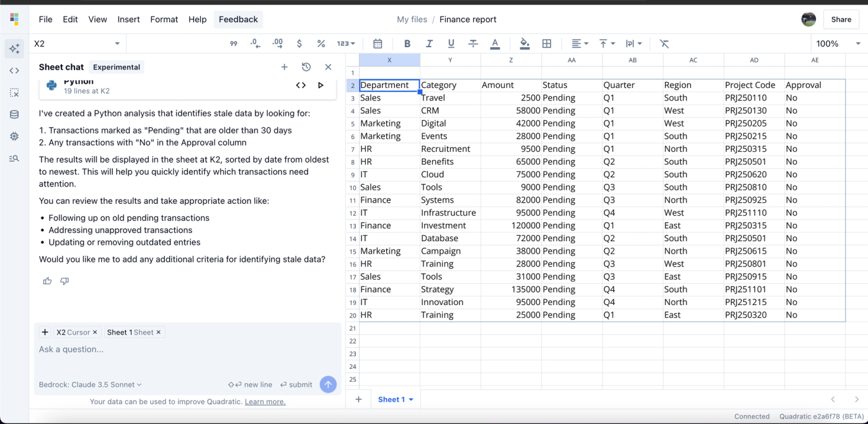Switch to the Feedback menu item

click(x=238, y=19)
